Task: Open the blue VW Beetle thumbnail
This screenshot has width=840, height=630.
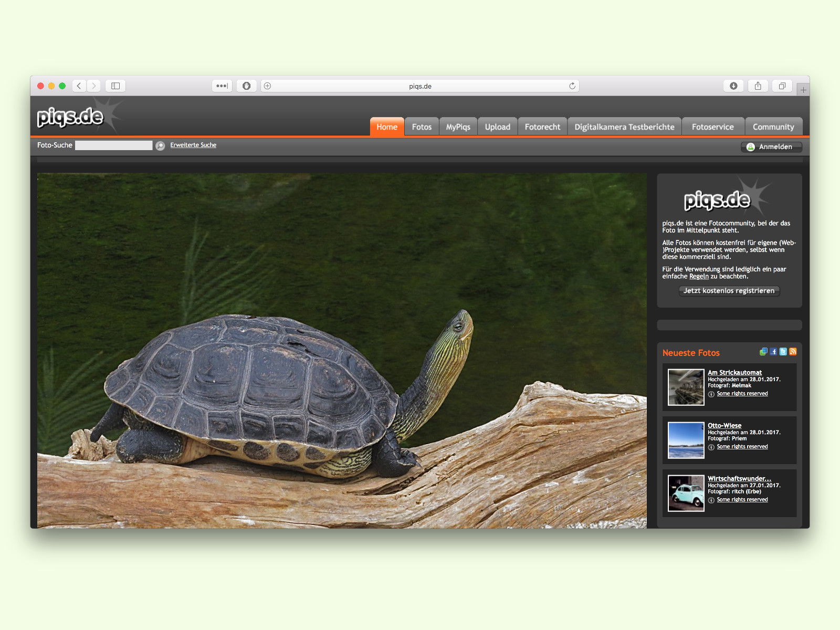Action: (686, 493)
